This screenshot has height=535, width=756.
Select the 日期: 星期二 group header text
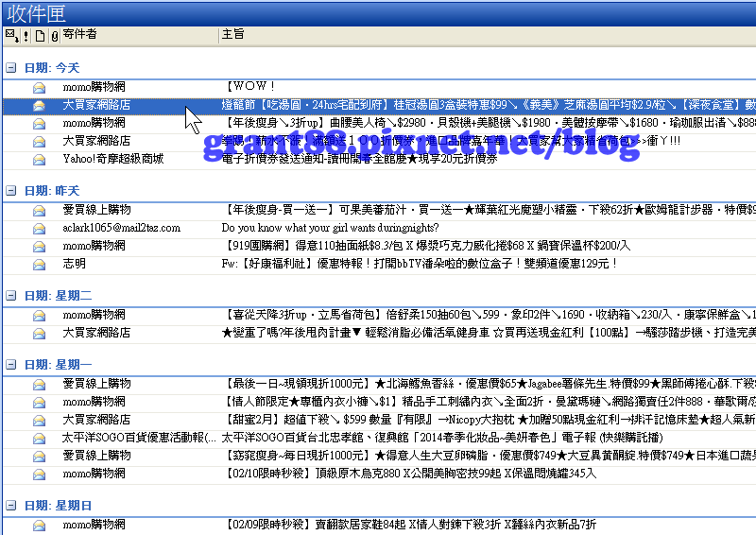(58, 296)
